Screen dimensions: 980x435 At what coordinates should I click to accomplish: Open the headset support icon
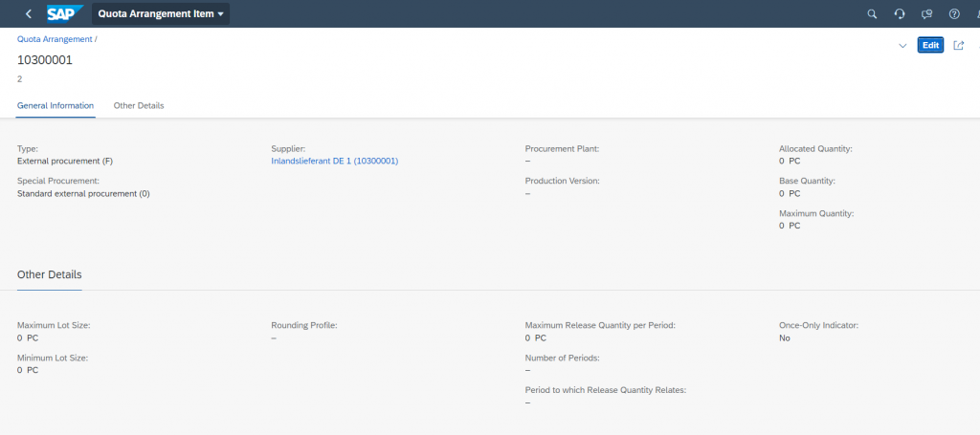pos(900,13)
